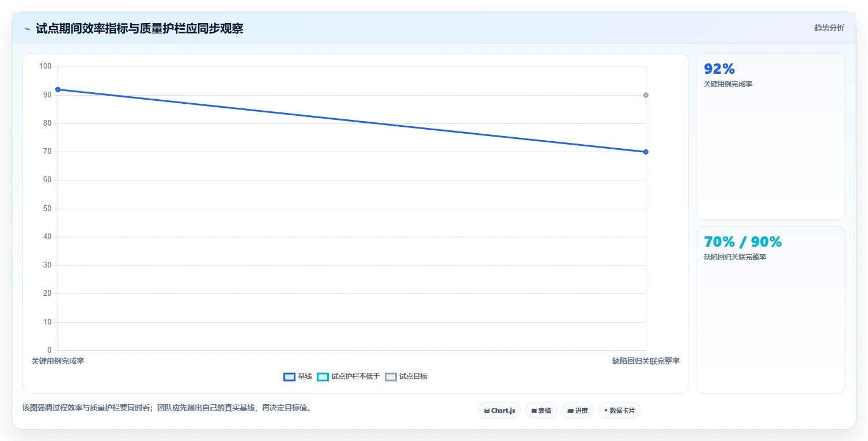Click the y-axis tick label 0
The height and width of the screenshot is (441, 868).
50,350
